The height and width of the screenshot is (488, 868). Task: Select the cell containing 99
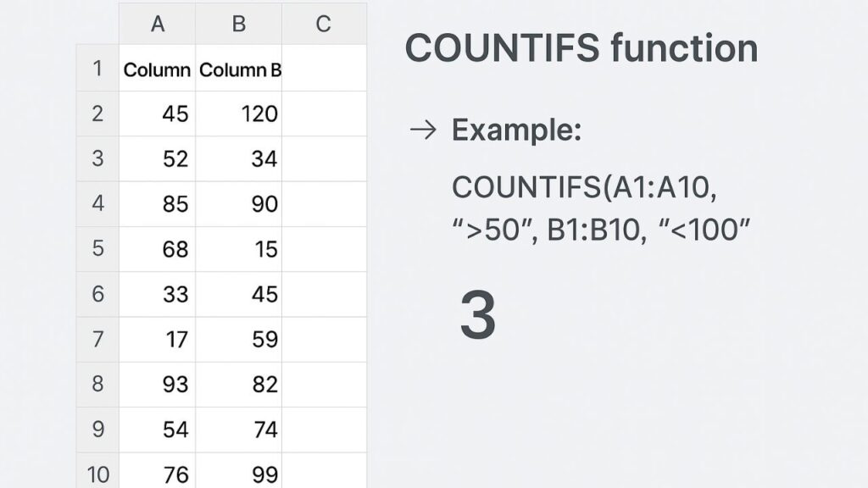coord(239,474)
